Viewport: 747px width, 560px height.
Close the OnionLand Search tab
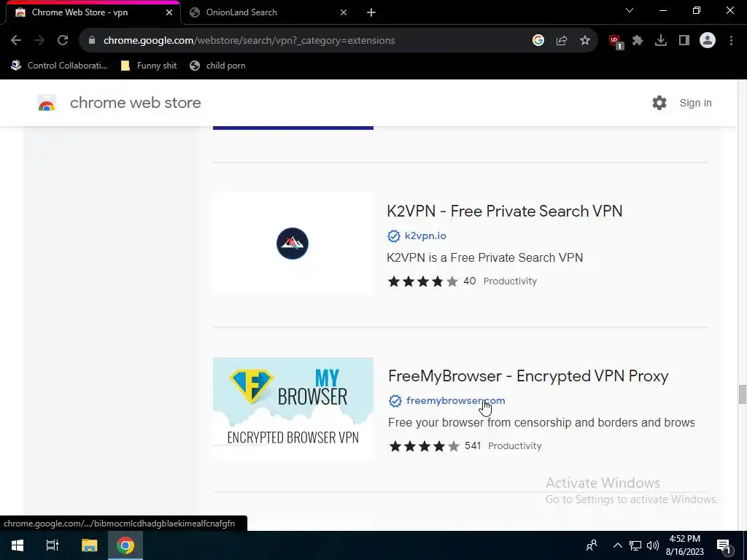click(x=344, y=12)
